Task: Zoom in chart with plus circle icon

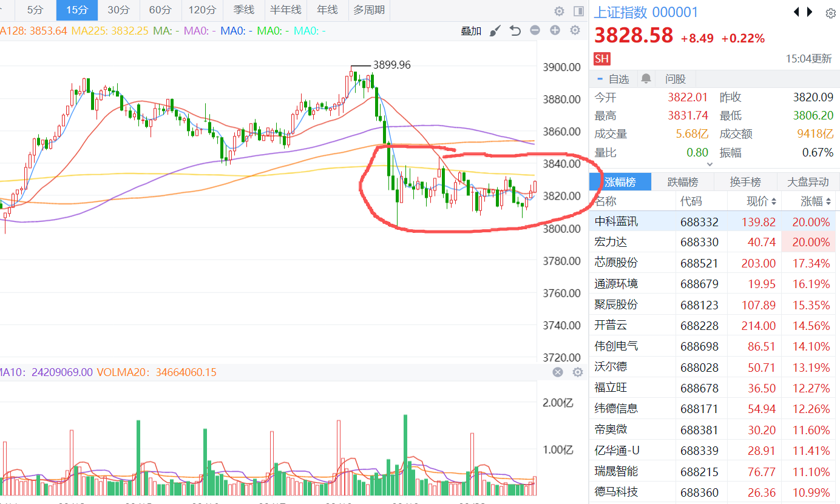Action: (x=555, y=30)
